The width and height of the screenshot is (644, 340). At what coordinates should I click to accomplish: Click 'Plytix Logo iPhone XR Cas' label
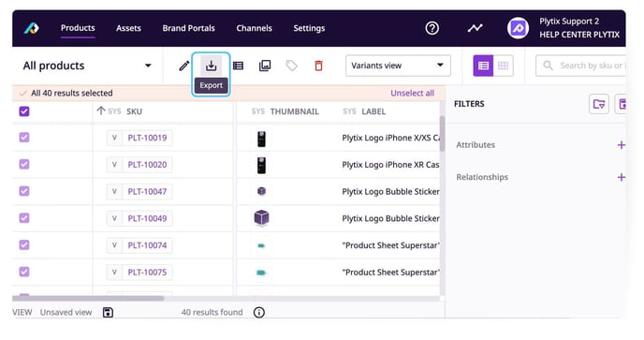(x=390, y=165)
